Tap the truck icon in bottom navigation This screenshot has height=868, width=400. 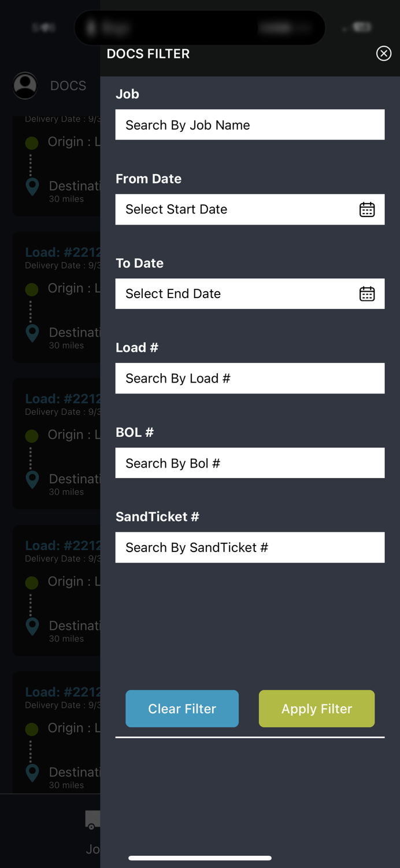click(x=92, y=819)
